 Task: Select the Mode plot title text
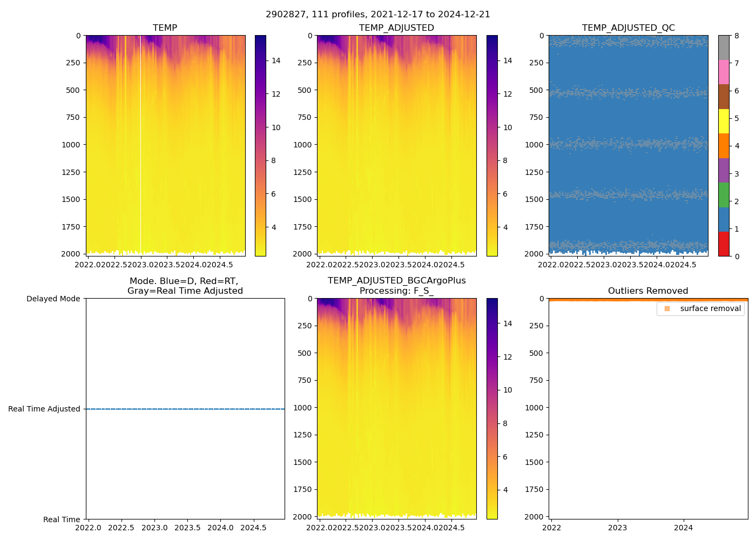[185, 286]
